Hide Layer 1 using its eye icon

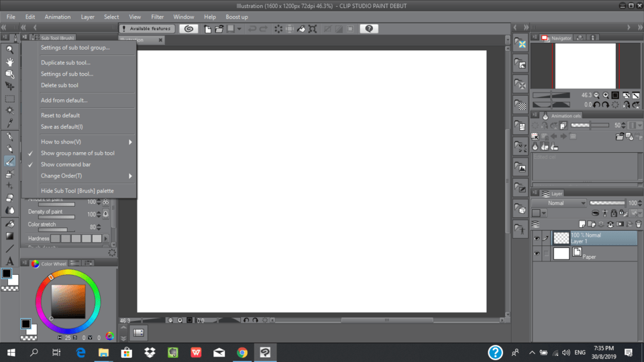coord(537,238)
